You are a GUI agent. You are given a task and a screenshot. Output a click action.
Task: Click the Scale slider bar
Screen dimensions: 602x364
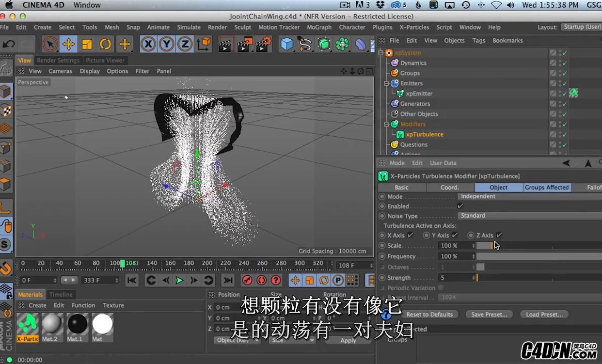tap(539, 246)
